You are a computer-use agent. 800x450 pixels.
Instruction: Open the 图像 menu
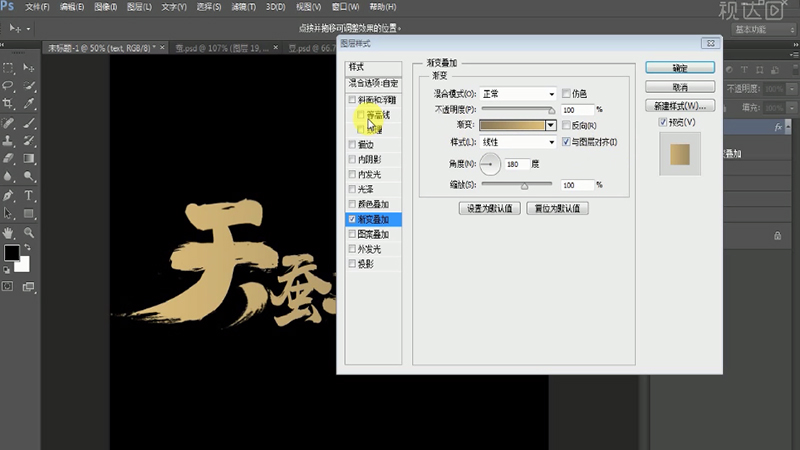(x=106, y=7)
